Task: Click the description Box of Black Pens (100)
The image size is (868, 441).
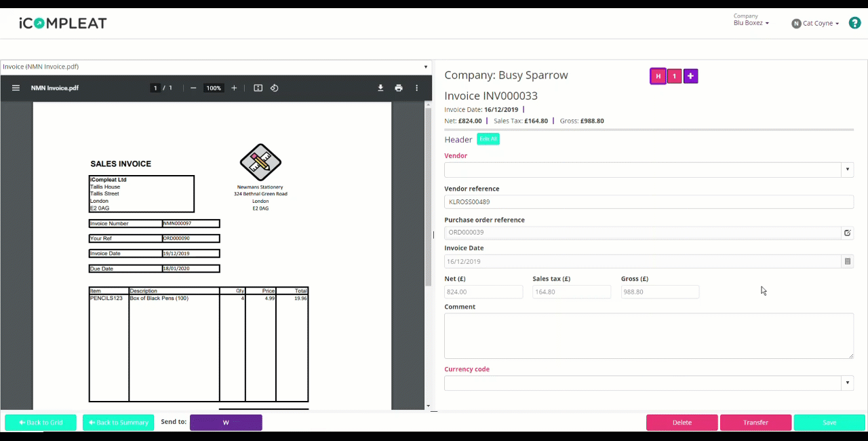Action: pos(159,299)
